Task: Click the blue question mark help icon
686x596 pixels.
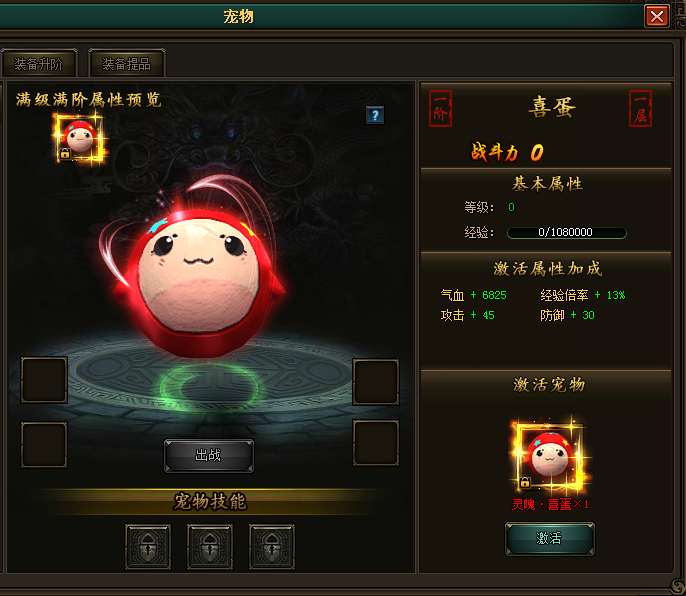Action: [x=375, y=115]
